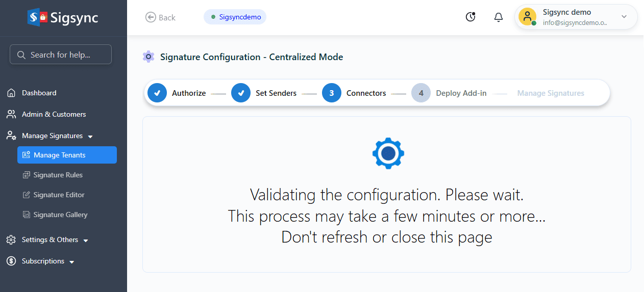
Task: Click the Subscriptions dollar icon
Action: [x=11, y=261]
